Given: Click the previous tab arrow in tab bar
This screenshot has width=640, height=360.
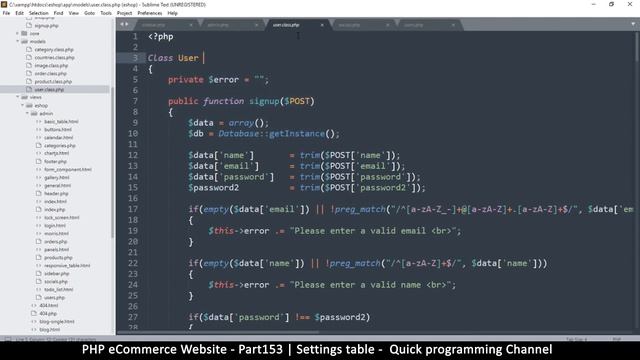Looking at the screenshot, I should 122,24.
